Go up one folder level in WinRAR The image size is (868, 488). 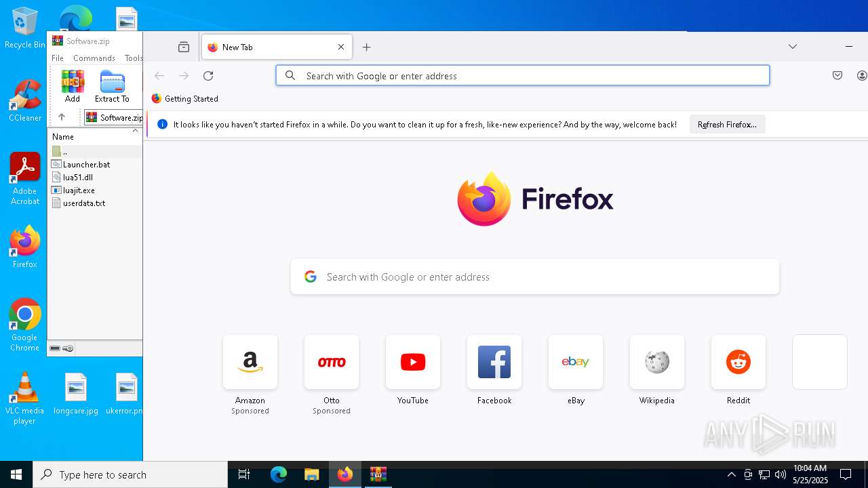(61, 117)
